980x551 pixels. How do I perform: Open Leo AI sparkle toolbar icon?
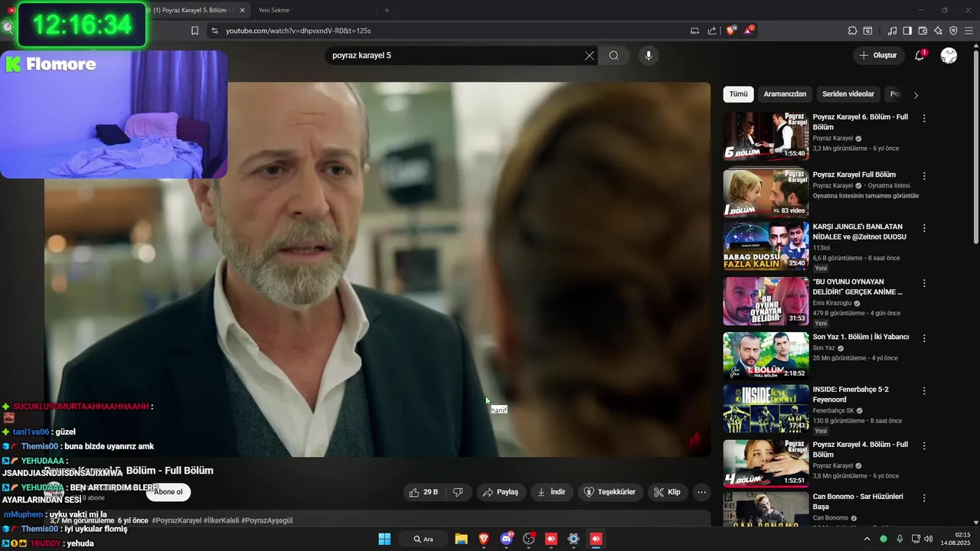point(938,31)
